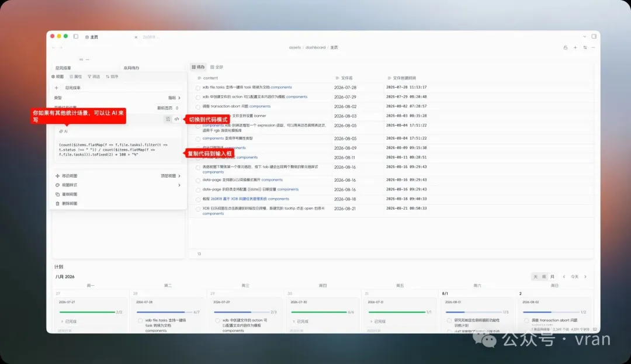Click the AI sparkle button above formula
631x364 pixels.
pyautogui.click(x=63, y=131)
